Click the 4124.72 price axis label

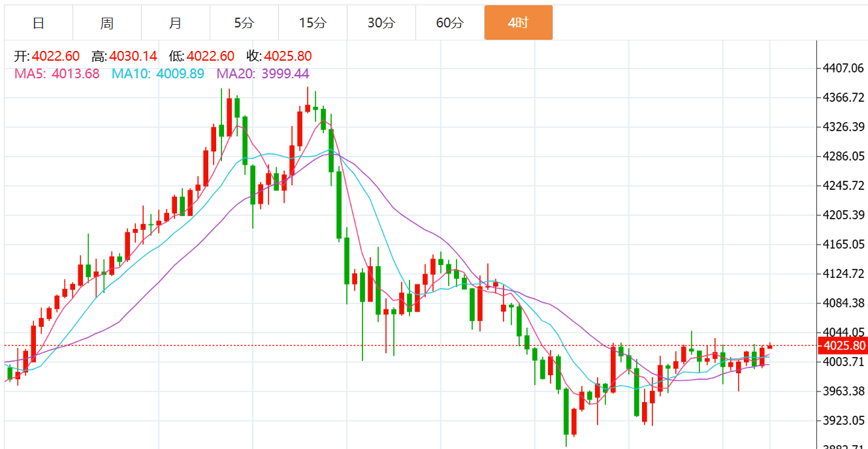(x=844, y=273)
